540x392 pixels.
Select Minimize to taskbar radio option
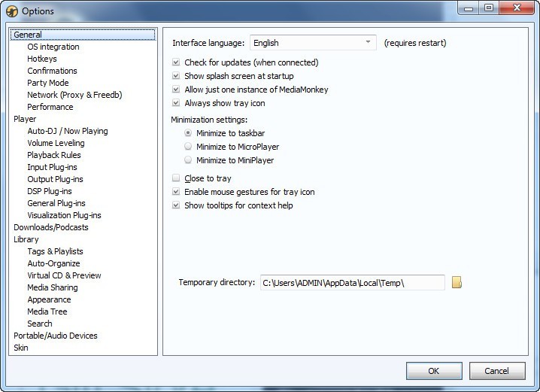click(188, 133)
